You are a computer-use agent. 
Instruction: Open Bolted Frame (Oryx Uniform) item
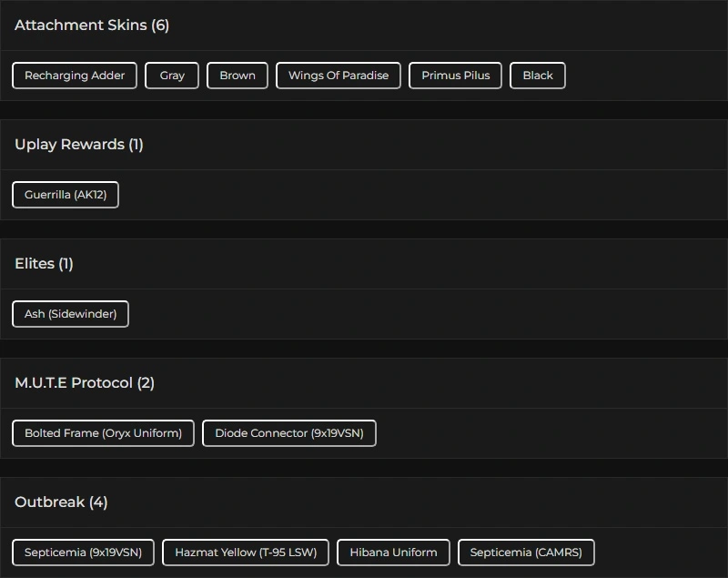(103, 433)
